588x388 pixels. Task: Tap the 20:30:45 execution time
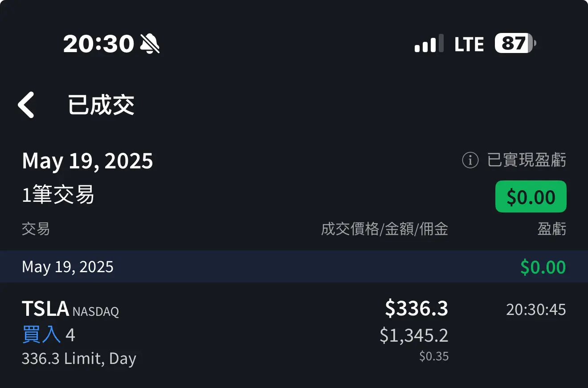pyautogui.click(x=536, y=309)
